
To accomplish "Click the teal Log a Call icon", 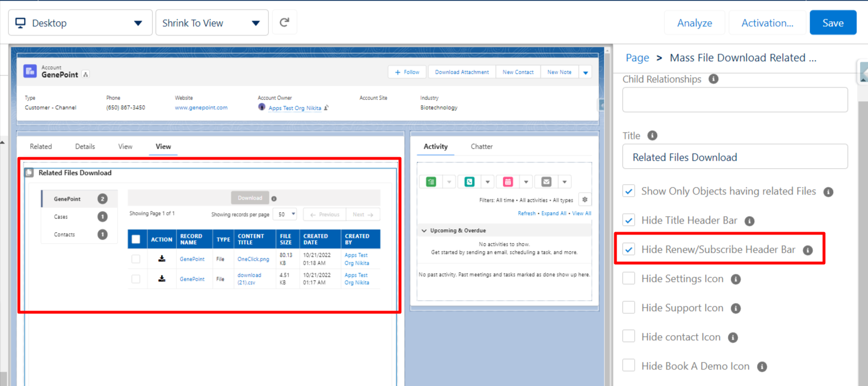I will pos(470,182).
